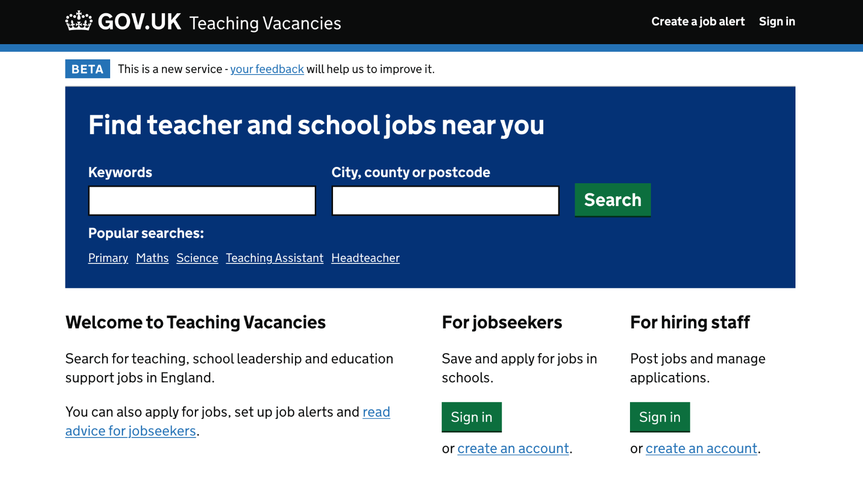Sign in under For hiring staff
This screenshot has height=504, width=863.
[x=659, y=417]
